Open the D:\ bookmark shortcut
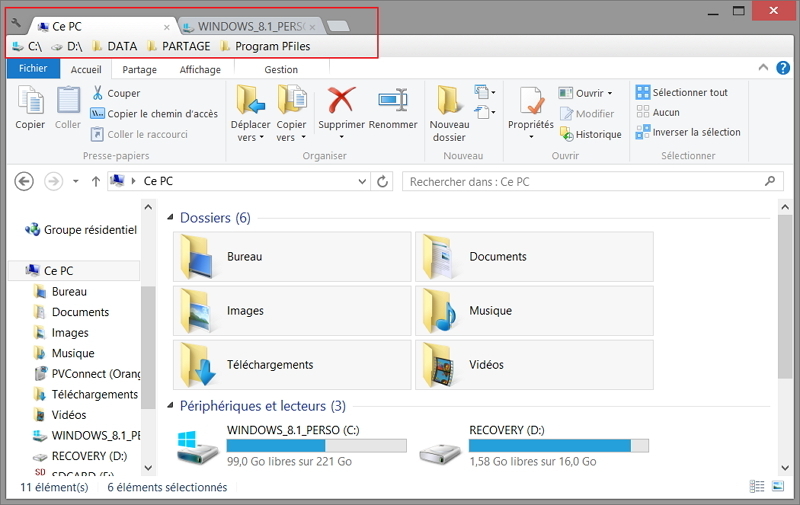The height and width of the screenshot is (505, 800). coord(67,46)
